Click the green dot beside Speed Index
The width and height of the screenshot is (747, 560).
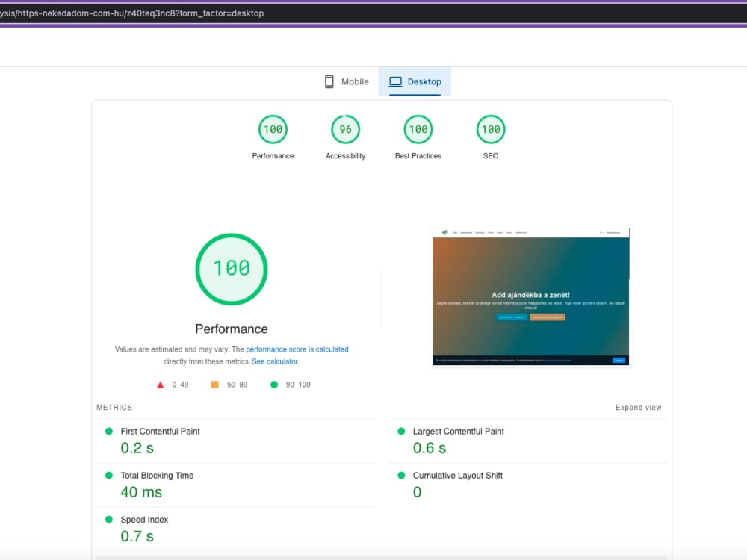(109, 520)
